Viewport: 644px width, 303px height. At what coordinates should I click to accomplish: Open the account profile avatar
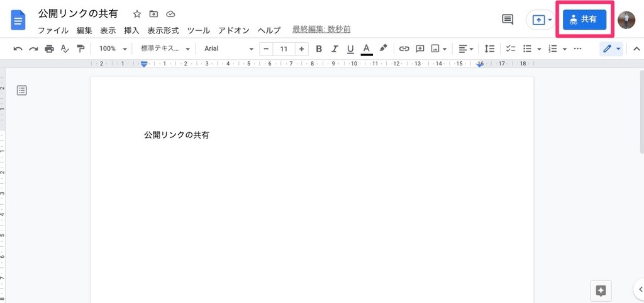coord(626,20)
